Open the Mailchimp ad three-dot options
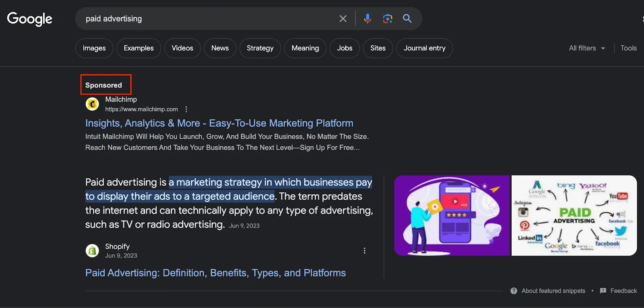The image size is (644, 308). [186, 109]
